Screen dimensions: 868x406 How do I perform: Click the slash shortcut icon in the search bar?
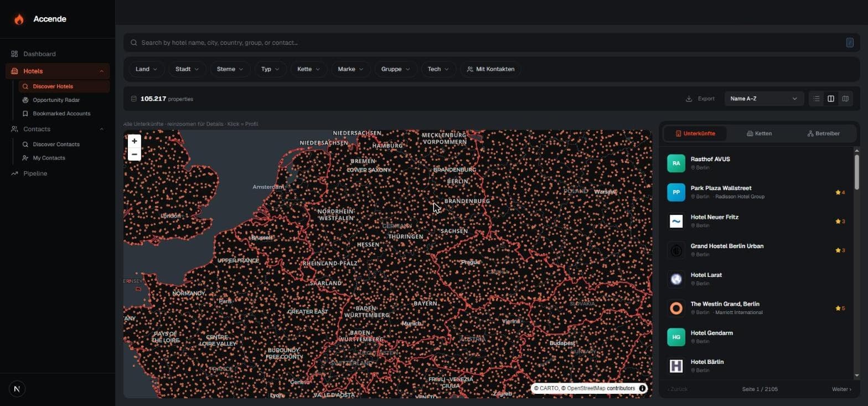tap(850, 43)
